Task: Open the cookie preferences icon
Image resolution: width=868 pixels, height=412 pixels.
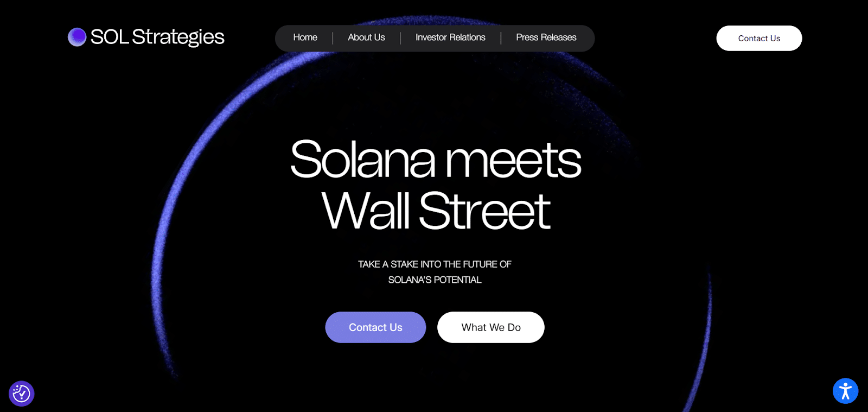Action: [x=22, y=394]
